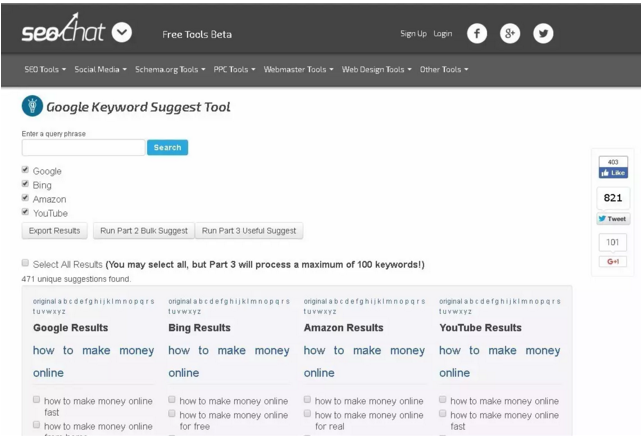Expand the Schema.org Tools menu
The image size is (641, 436).
pos(170,69)
